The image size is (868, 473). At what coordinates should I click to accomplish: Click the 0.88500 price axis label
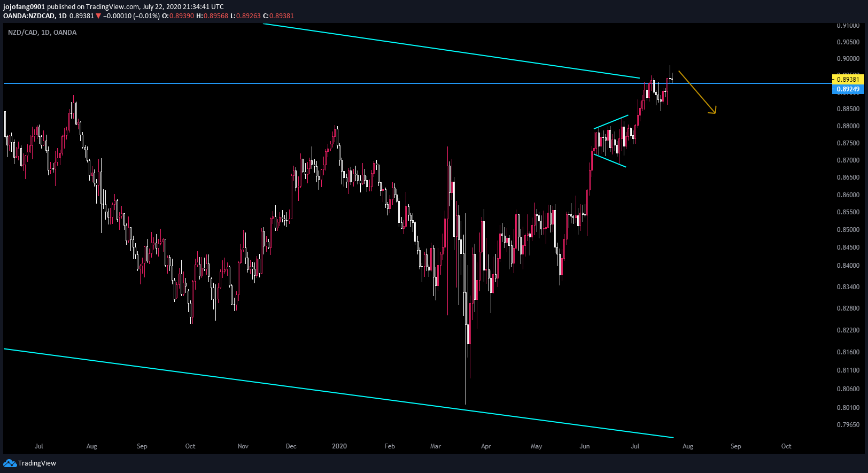coord(848,109)
